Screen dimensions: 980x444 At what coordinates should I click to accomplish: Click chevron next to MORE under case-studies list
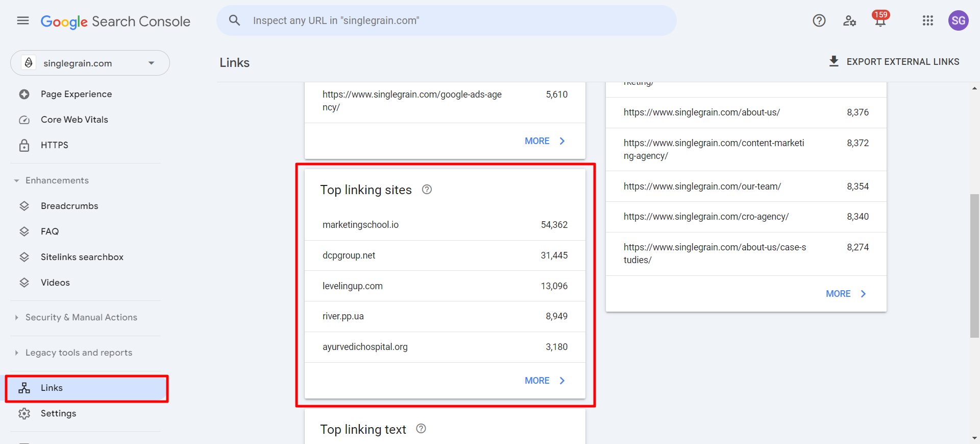click(x=863, y=294)
